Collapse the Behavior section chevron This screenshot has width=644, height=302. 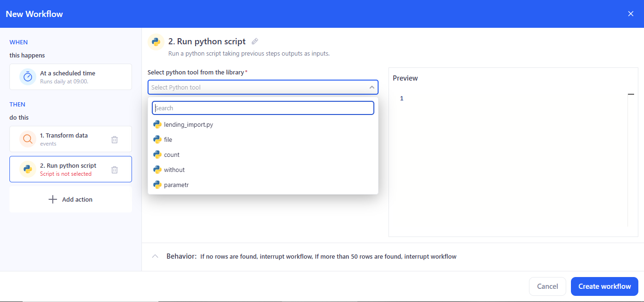155,256
